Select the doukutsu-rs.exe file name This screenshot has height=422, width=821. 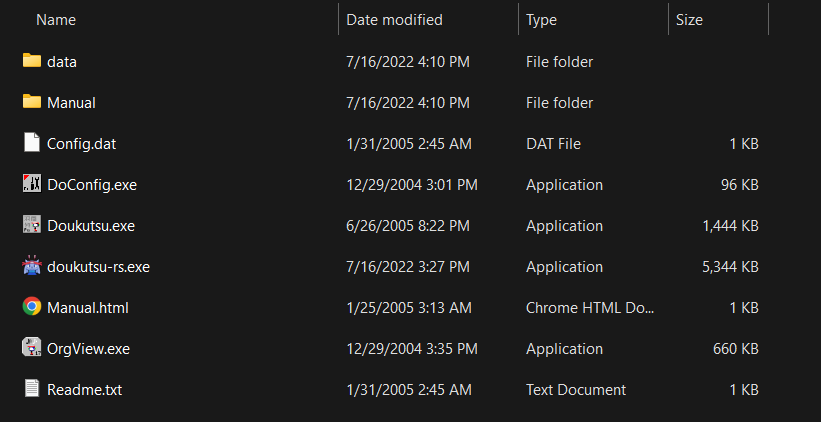click(98, 267)
